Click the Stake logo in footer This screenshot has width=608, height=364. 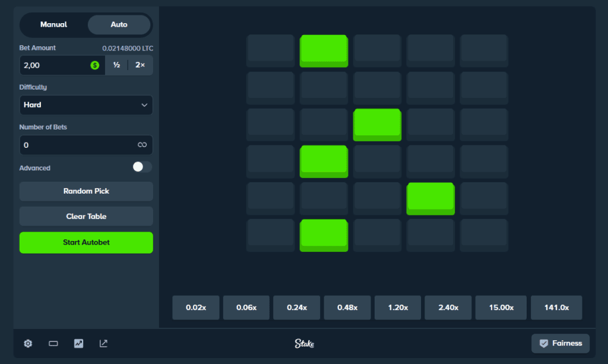pos(304,343)
